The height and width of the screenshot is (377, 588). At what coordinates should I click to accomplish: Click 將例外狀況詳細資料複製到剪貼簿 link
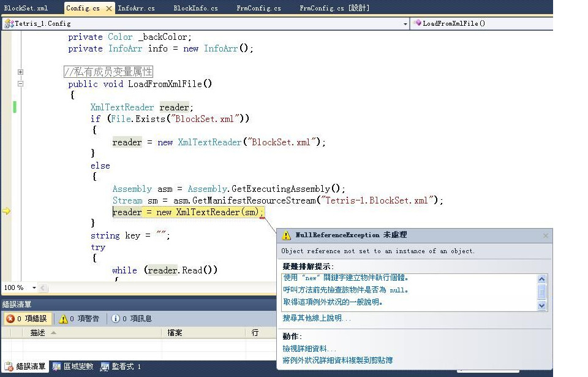(337, 360)
